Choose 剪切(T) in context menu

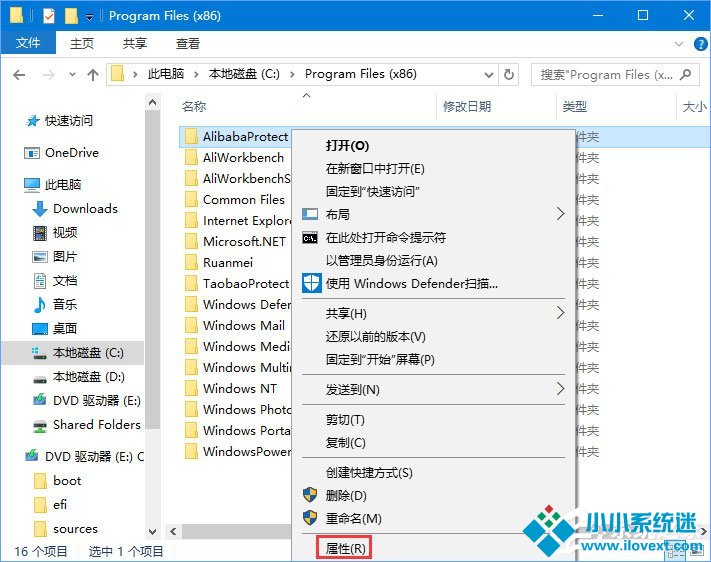345,420
